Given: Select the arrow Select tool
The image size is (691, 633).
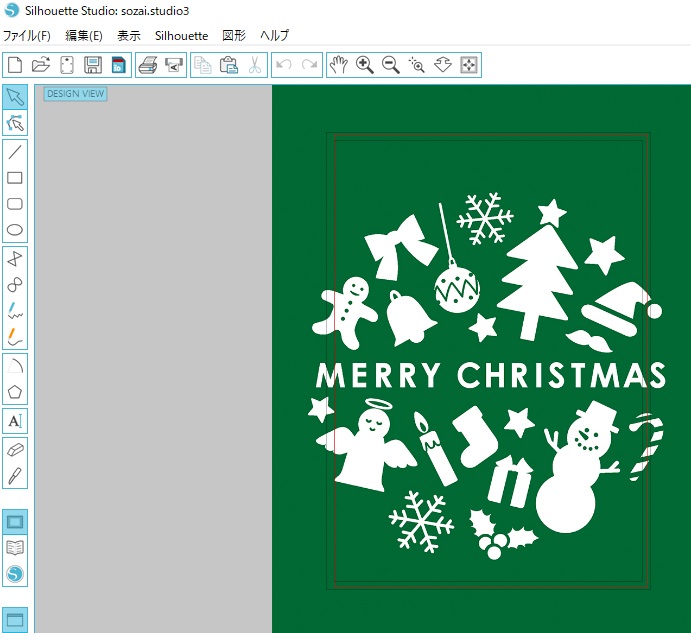Looking at the screenshot, I should pyautogui.click(x=15, y=97).
